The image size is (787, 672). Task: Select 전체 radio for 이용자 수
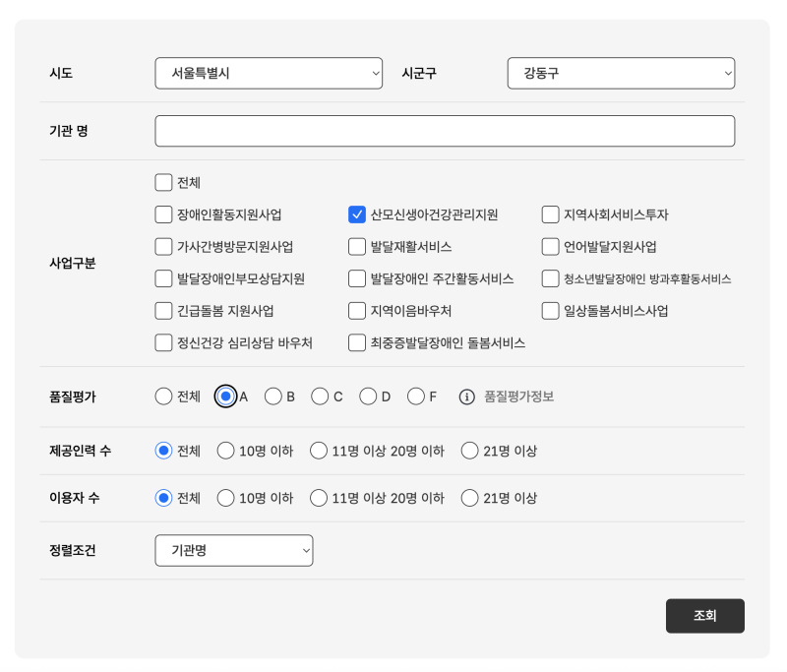(x=163, y=499)
